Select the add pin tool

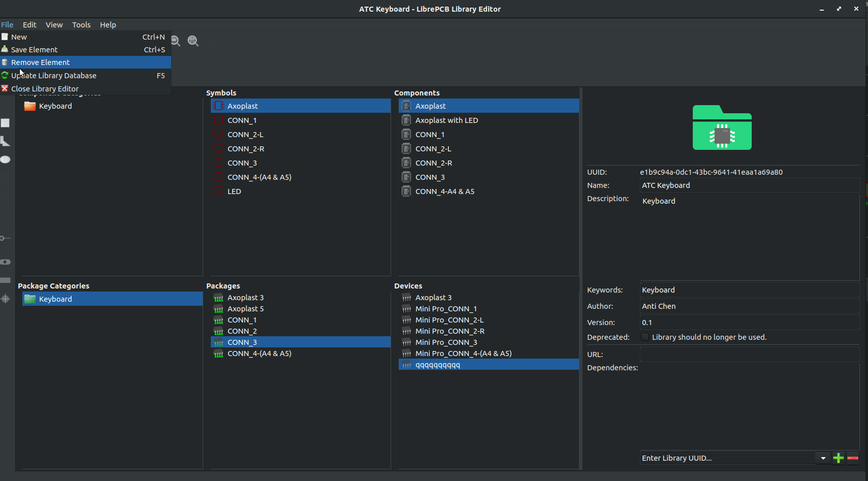(5, 238)
